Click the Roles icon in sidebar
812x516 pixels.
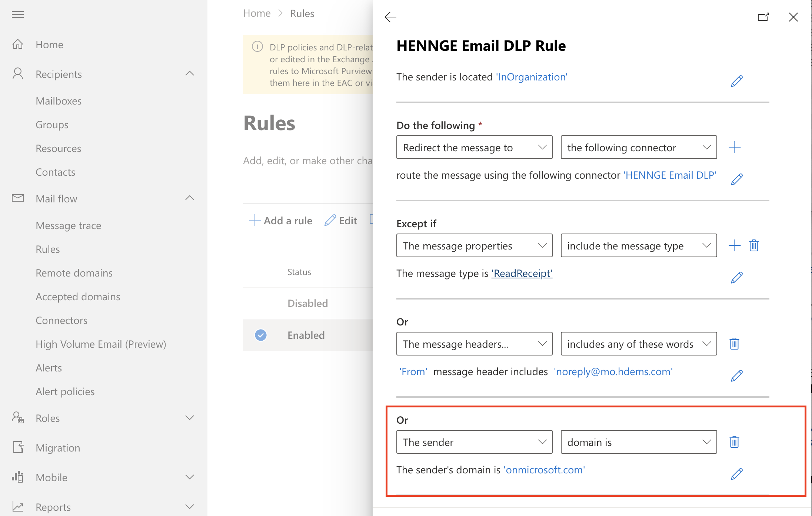point(18,418)
